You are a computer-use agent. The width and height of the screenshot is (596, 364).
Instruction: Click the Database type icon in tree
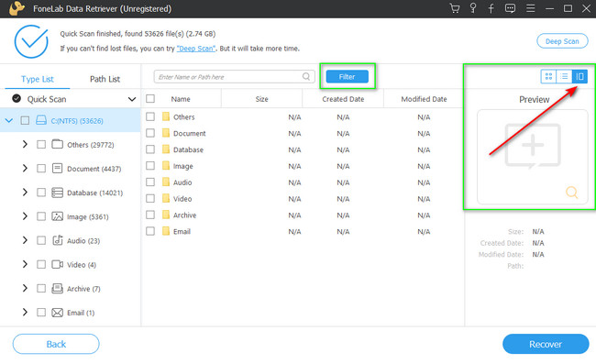58,193
